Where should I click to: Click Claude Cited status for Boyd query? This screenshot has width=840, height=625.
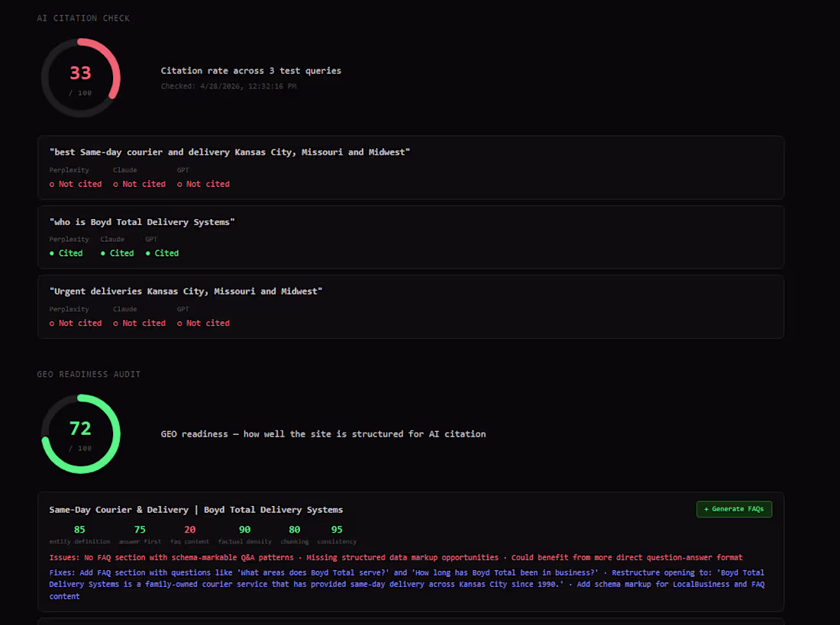pos(118,253)
